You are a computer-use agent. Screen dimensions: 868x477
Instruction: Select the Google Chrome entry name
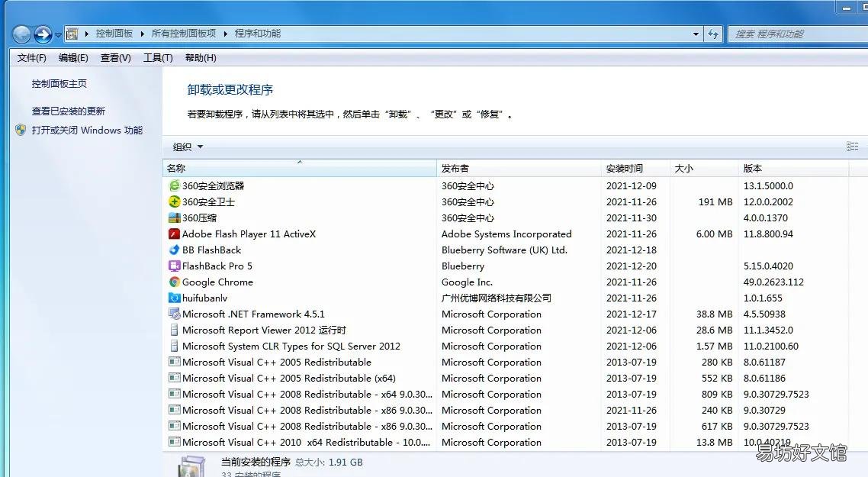(217, 282)
